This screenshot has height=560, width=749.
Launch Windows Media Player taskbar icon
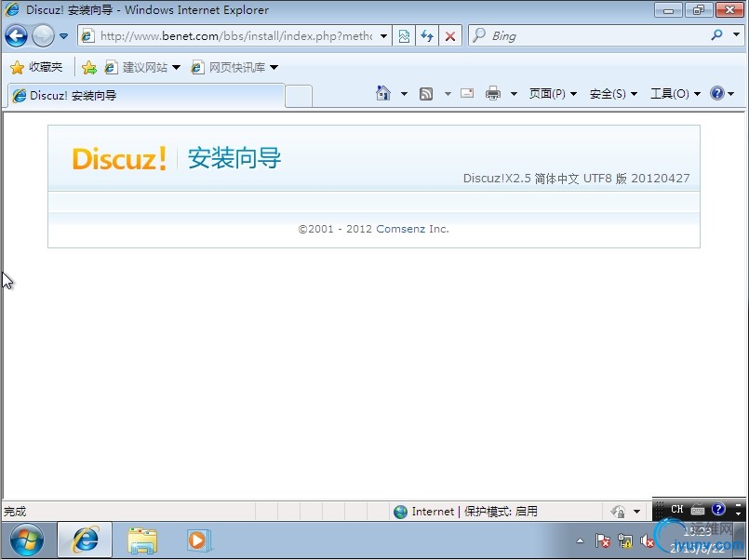coord(199,540)
